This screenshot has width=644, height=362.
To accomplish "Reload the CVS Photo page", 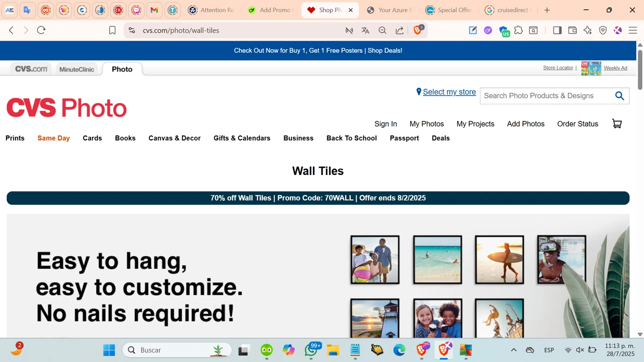I will (41, 30).
